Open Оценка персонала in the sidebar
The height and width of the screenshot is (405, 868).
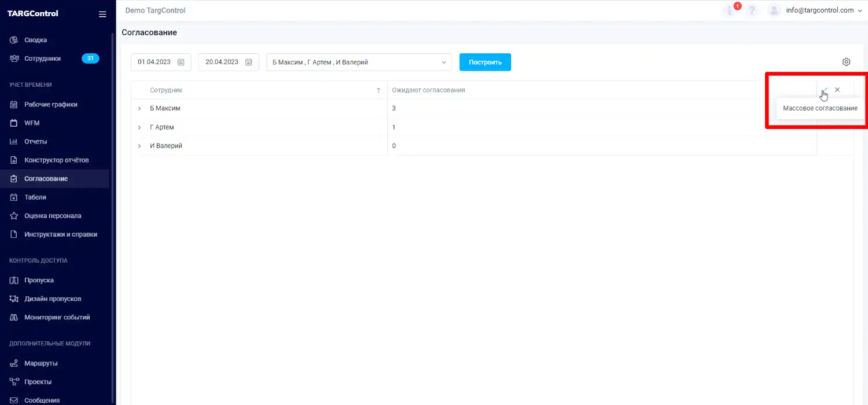53,216
